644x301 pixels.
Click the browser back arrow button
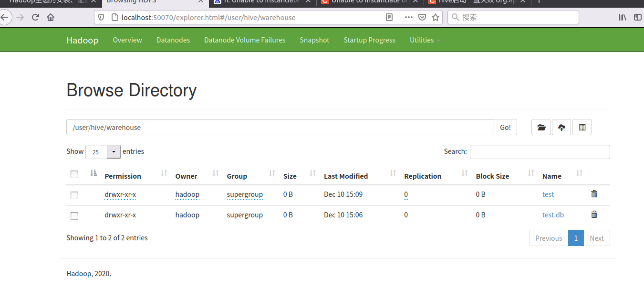[x=5, y=18]
